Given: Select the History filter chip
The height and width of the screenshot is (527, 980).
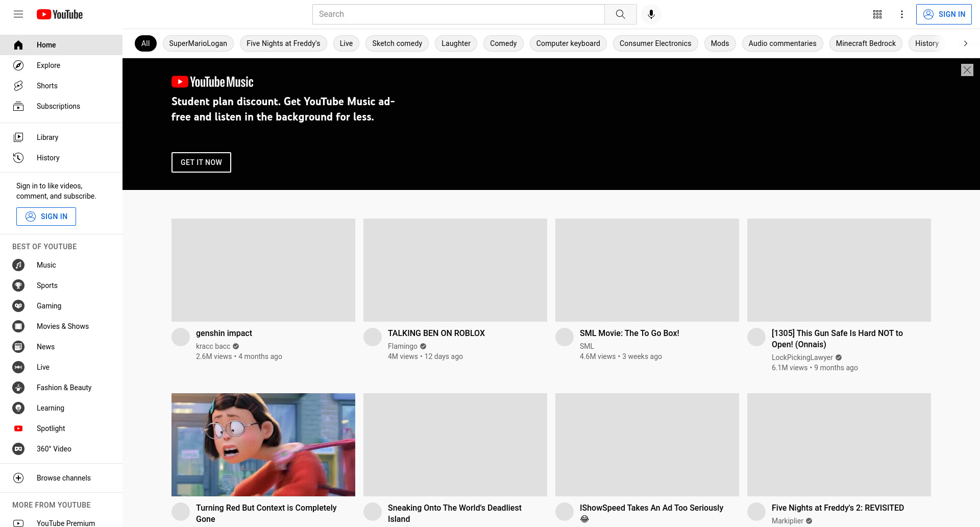Looking at the screenshot, I should pos(926,43).
